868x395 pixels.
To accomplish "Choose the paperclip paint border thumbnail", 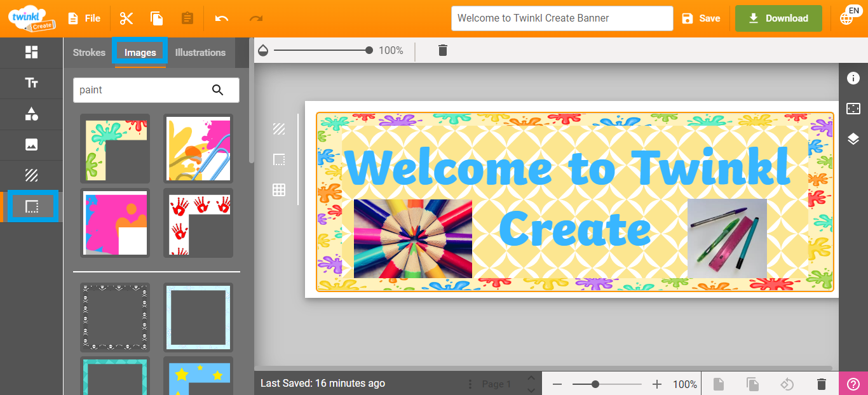I will click(x=198, y=149).
